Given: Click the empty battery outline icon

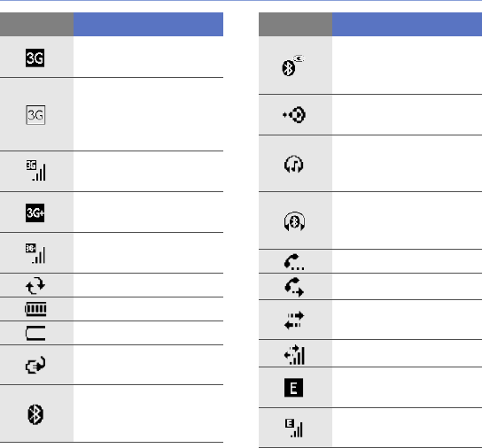Looking at the screenshot, I should [x=35, y=334].
